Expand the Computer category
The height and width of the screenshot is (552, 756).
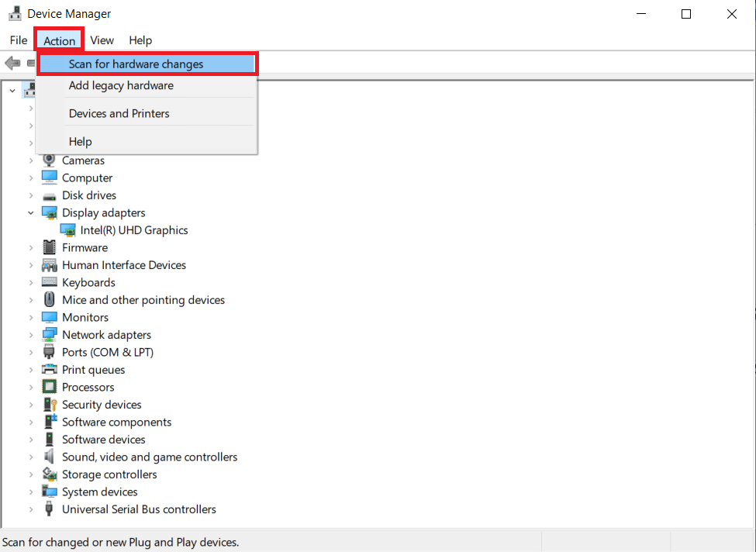(x=31, y=178)
